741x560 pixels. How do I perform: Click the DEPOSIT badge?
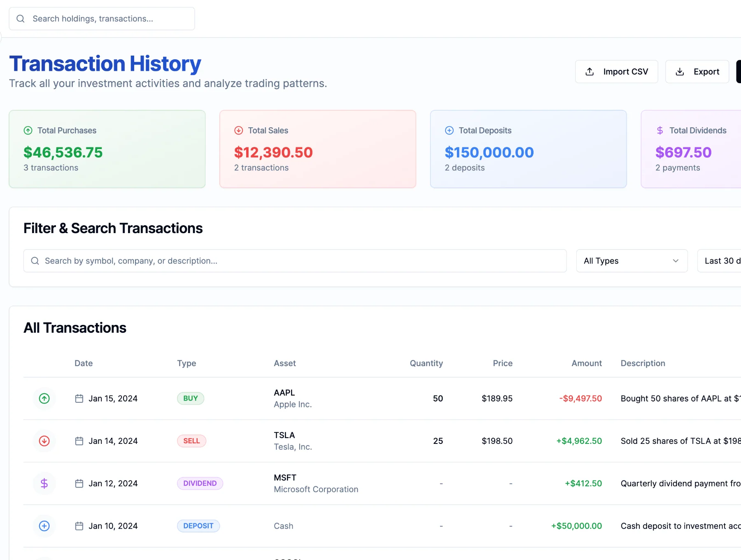pos(198,526)
